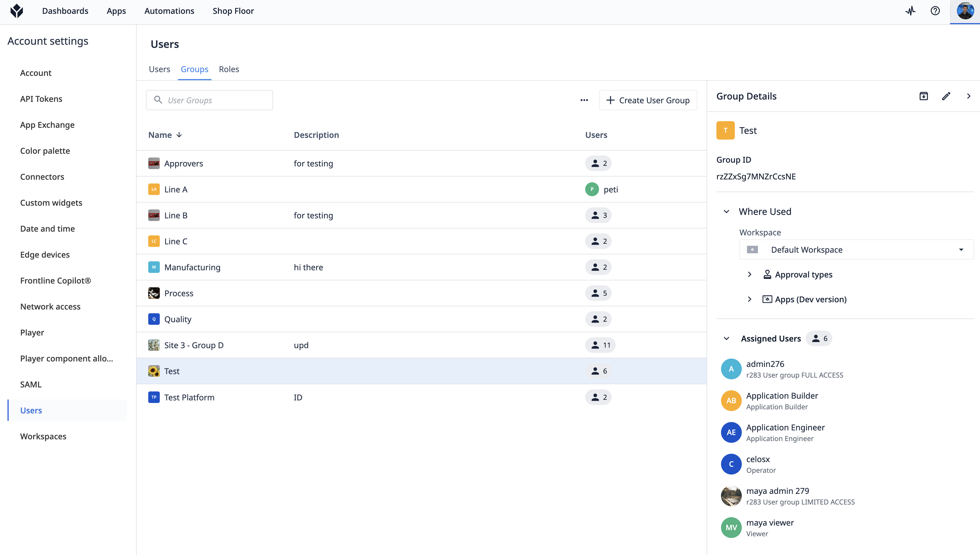
Task: Expand the Approval types row
Action: click(x=750, y=274)
